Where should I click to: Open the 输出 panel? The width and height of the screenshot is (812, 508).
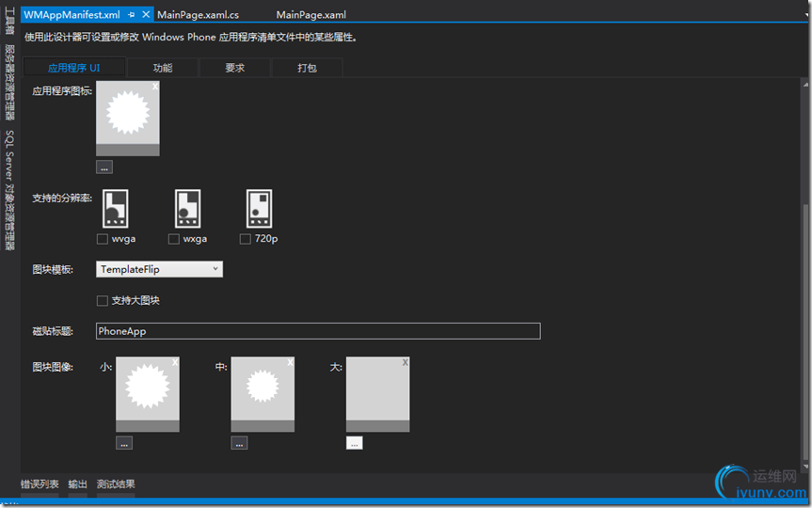point(78,484)
